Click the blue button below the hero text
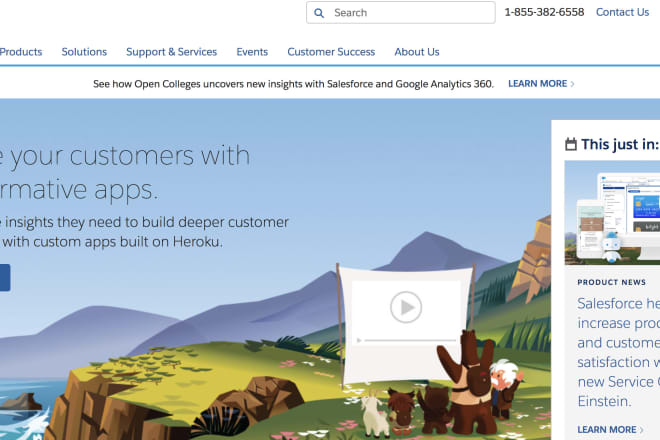 (5, 278)
